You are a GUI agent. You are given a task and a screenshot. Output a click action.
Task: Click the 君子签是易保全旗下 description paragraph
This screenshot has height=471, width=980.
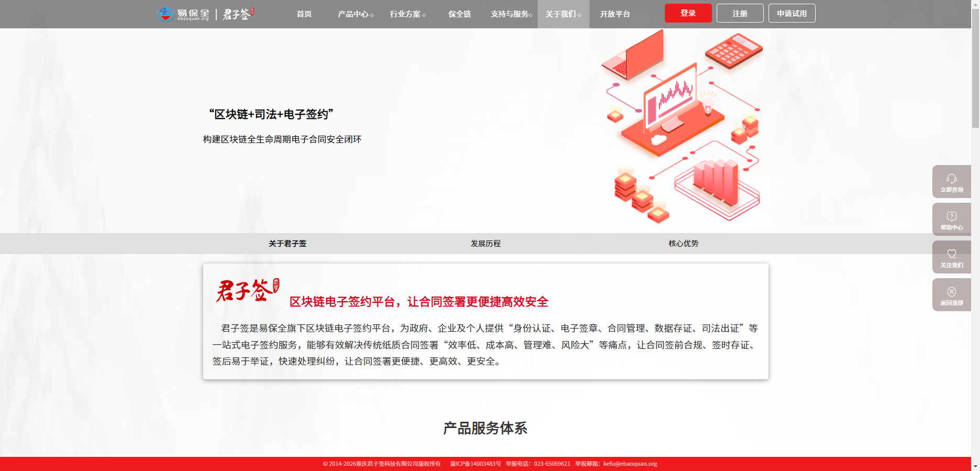point(485,345)
